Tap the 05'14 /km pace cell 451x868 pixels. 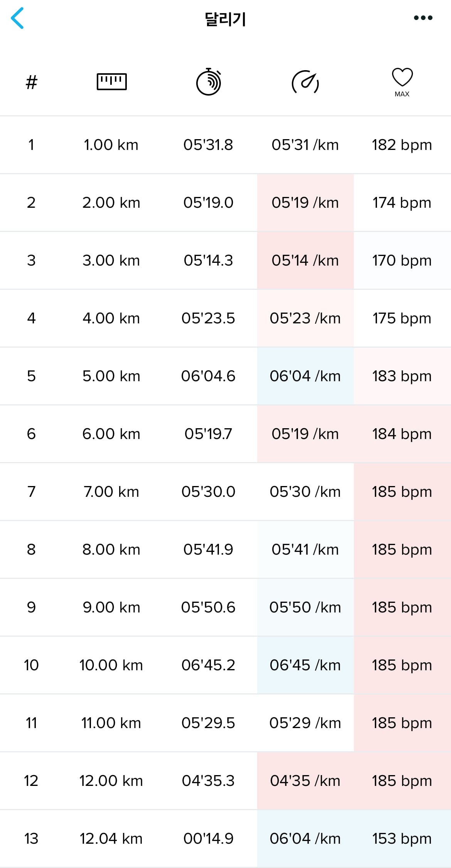[305, 261]
